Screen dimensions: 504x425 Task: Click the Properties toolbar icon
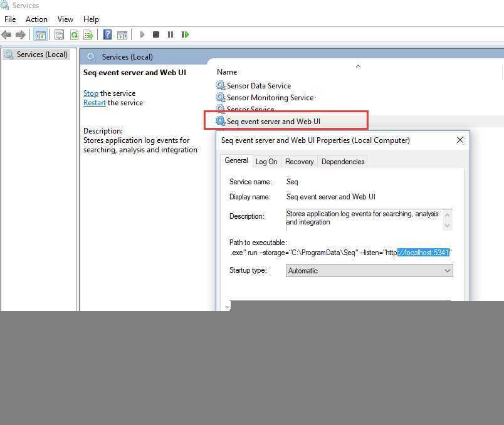click(59, 34)
